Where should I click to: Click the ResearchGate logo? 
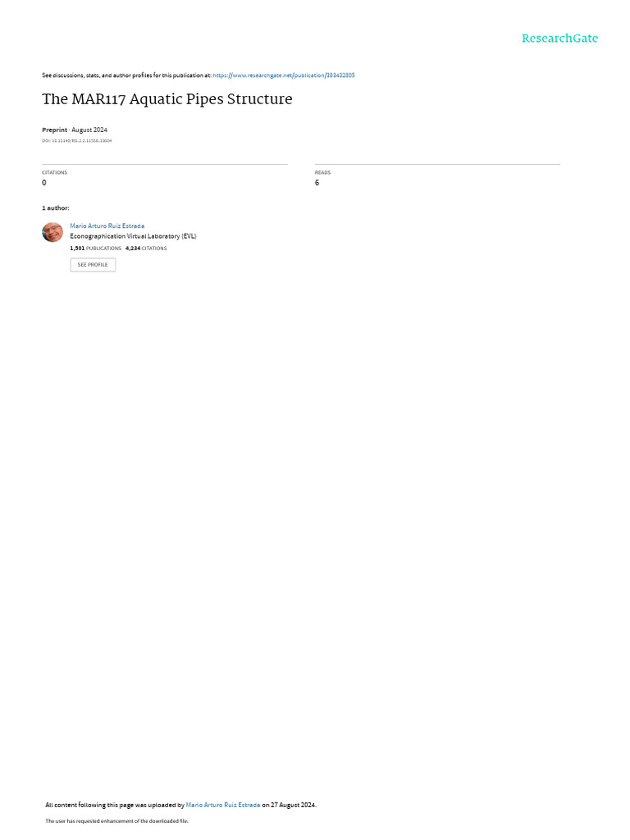[x=559, y=38]
